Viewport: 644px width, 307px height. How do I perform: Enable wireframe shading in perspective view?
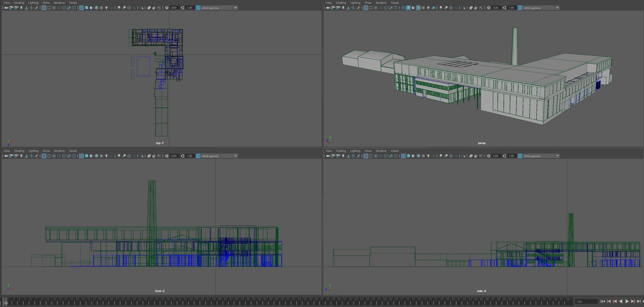click(x=403, y=8)
